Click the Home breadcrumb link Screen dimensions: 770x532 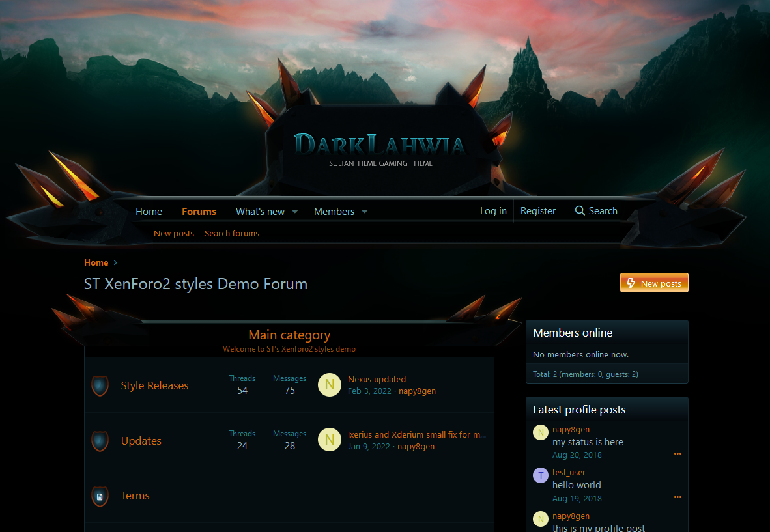[96, 262]
